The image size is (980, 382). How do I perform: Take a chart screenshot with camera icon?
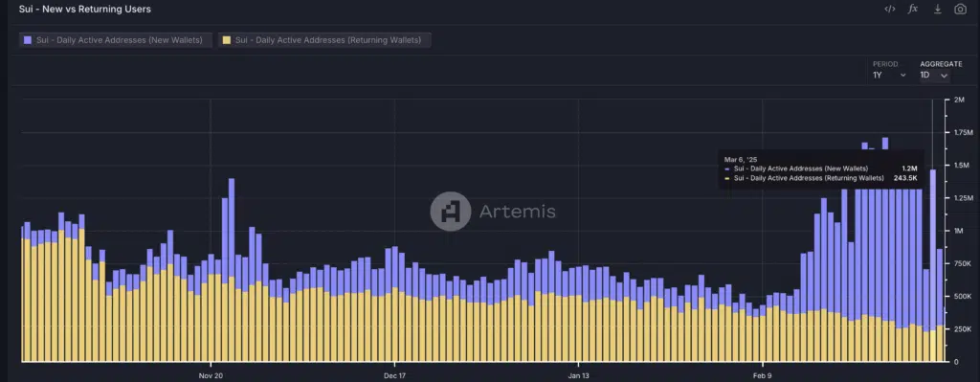961,9
